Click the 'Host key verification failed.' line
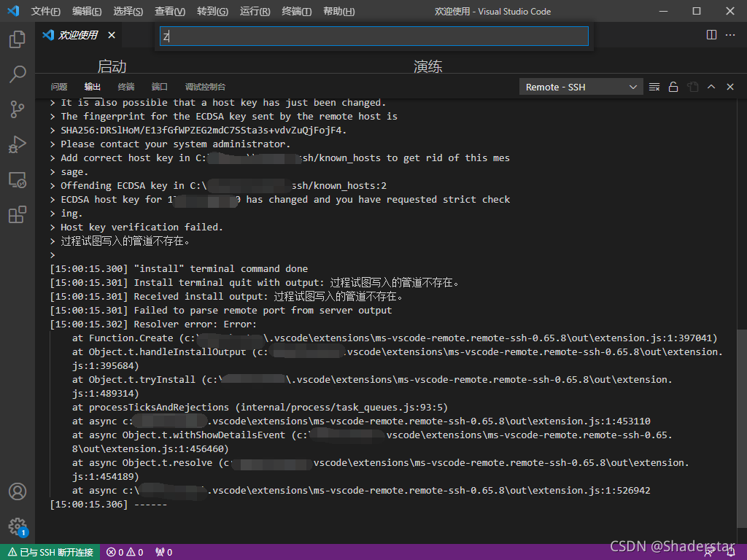This screenshot has height=560, width=747. [142, 227]
